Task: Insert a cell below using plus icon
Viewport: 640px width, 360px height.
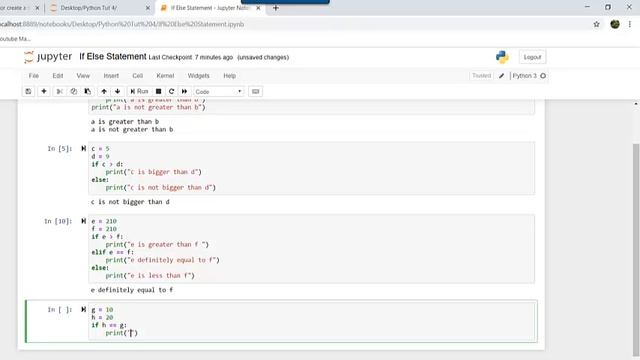Action: click(44, 91)
